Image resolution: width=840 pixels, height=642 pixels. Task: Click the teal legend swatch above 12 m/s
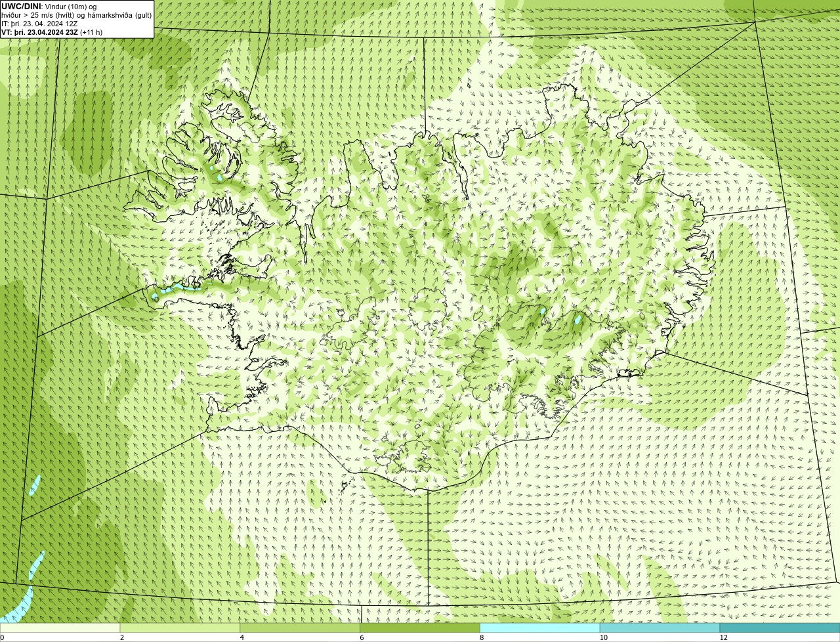coord(780,628)
